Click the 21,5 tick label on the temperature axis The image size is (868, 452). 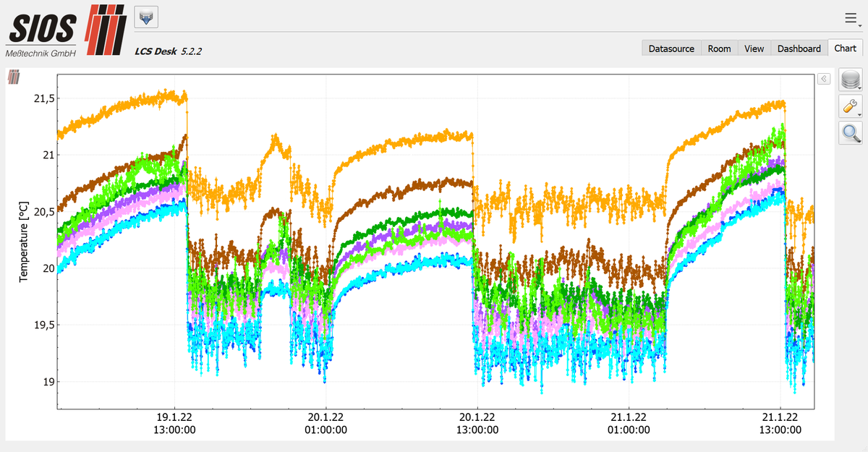click(43, 98)
